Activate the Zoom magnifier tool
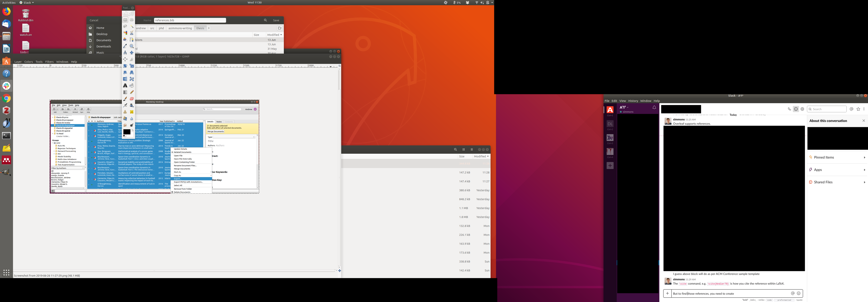This screenshot has width=868, height=302. click(x=132, y=46)
